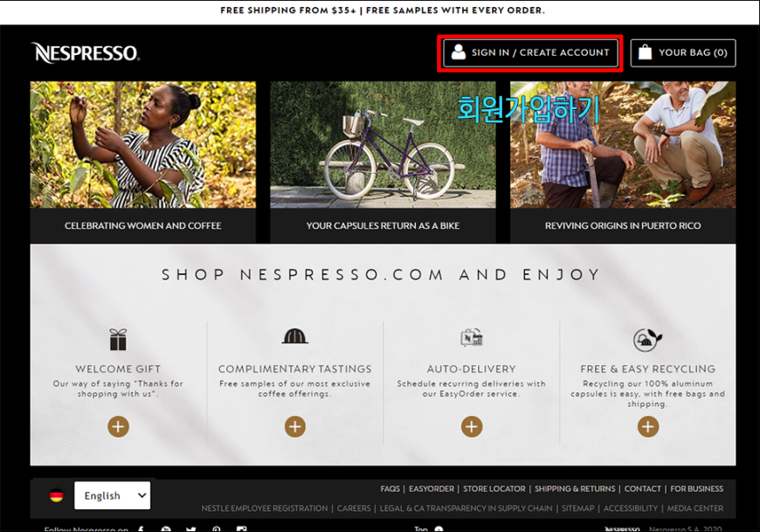Click Free & Easy Recycling heading
This screenshot has width=760, height=532.
[648, 370]
